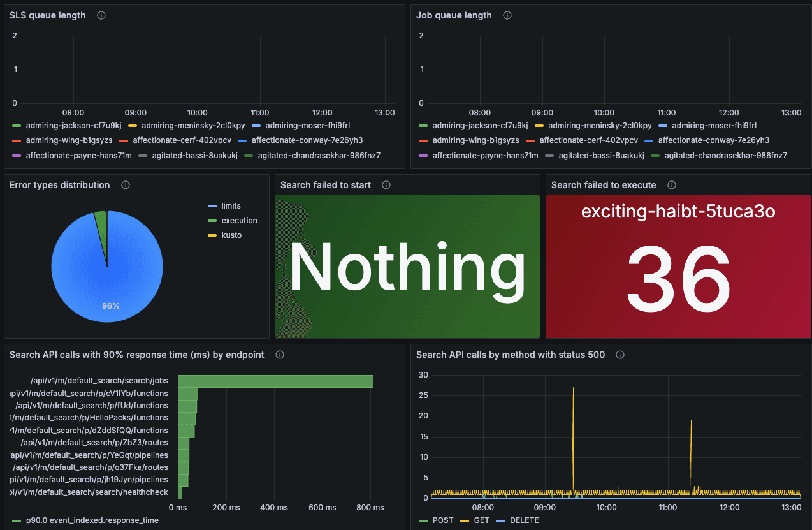Viewport: 812px width, 530px height.
Task: Open Search API calls by method panel menu
Action: click(x=511, y=355)
